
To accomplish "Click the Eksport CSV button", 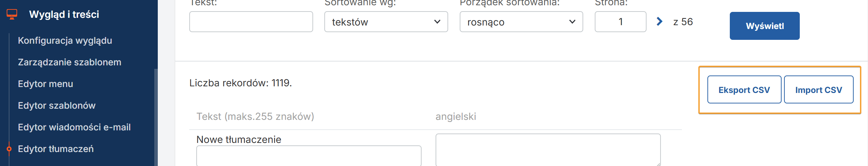I will (x=744, y=90).
